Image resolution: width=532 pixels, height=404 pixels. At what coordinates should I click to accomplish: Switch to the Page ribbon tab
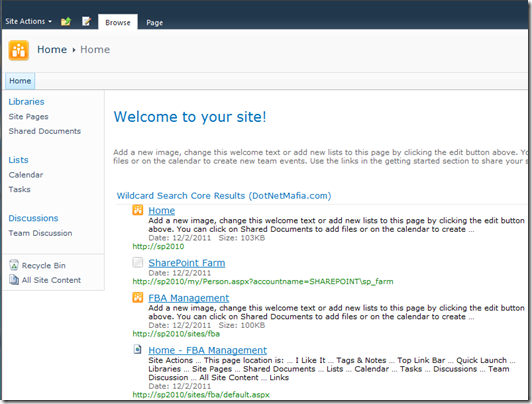point(155,23)
